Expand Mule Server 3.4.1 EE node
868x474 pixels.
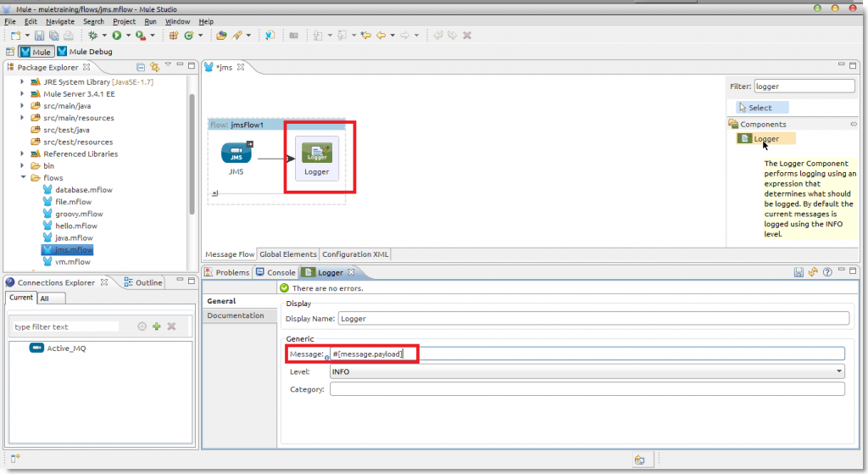pos(22,93)
